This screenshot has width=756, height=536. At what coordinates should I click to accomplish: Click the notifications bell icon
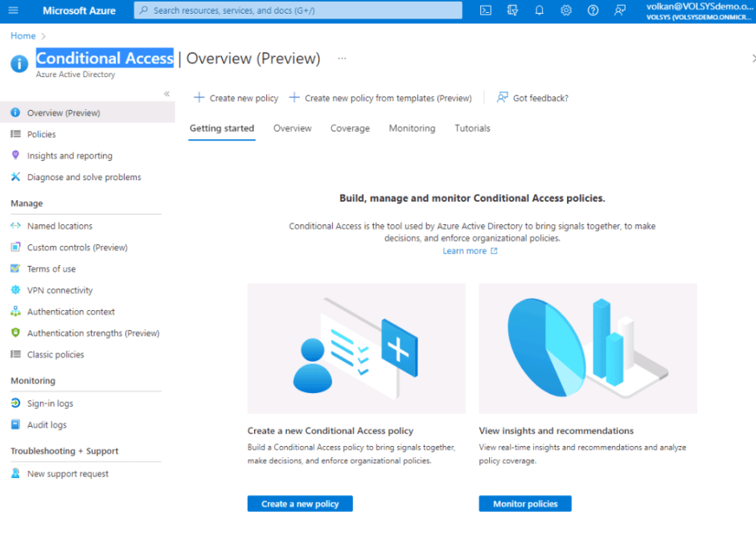539,10
